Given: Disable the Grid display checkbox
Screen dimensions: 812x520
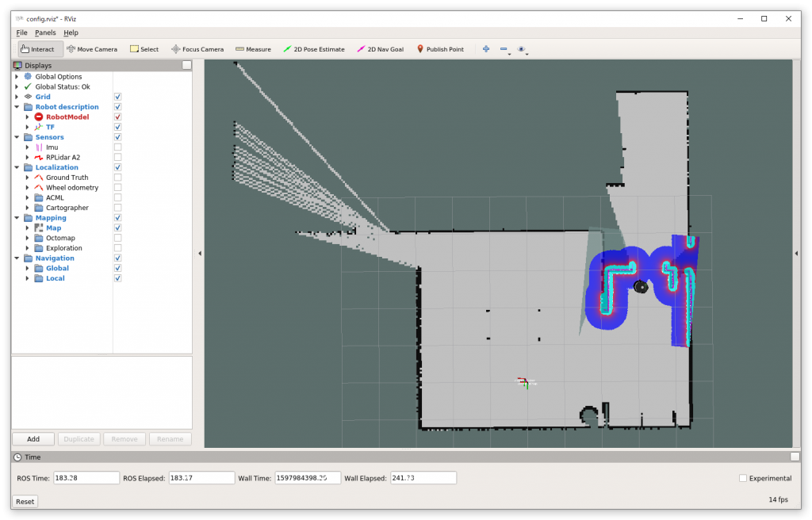Looking at the screenshot, I should click(117, 97).
